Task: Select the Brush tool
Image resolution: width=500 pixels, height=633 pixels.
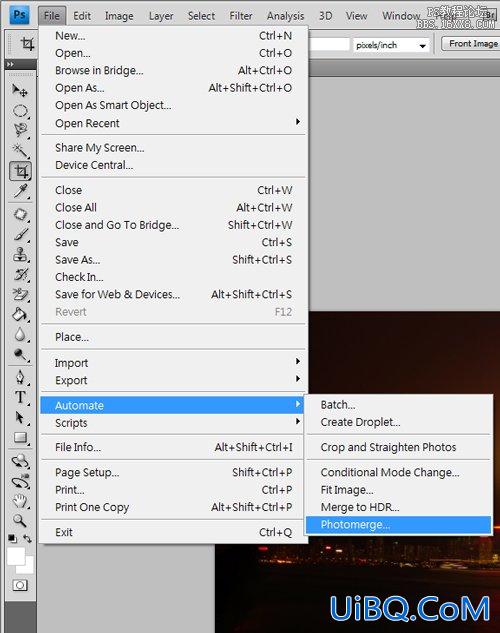Action: click(x=20, y=234)
